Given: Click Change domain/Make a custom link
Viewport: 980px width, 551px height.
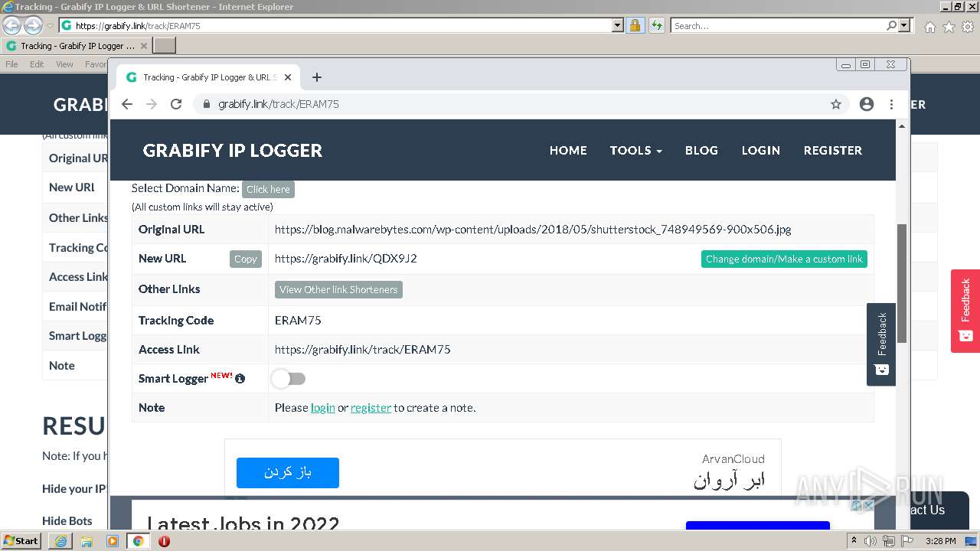Looking at the screenshot, I should pyautogui.click(x=784, y=259).
